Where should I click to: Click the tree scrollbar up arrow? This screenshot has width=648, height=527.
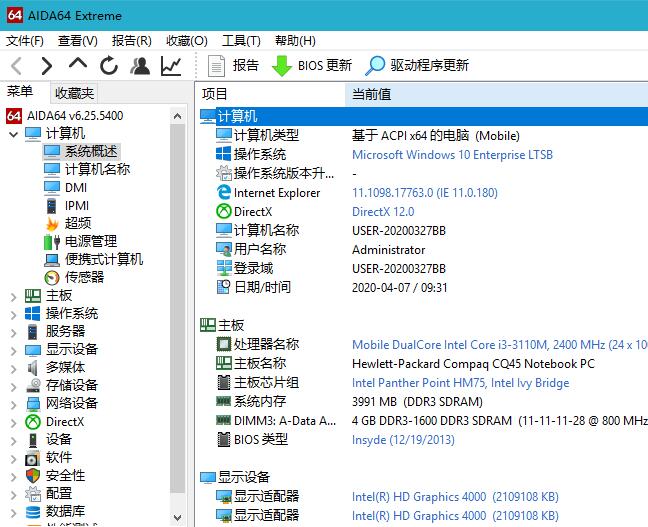pyautogui.click(x=177, y=116)
